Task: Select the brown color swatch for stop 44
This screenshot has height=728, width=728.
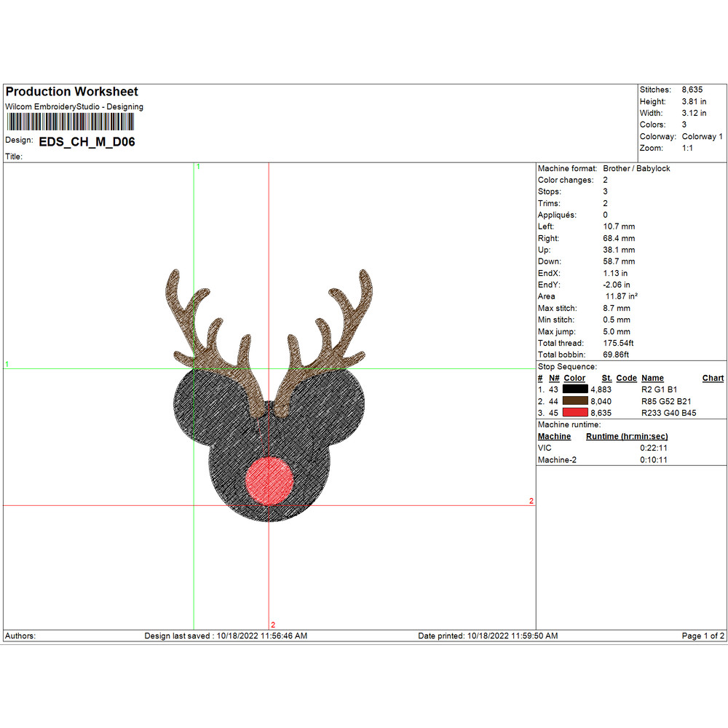Action: 575,401
